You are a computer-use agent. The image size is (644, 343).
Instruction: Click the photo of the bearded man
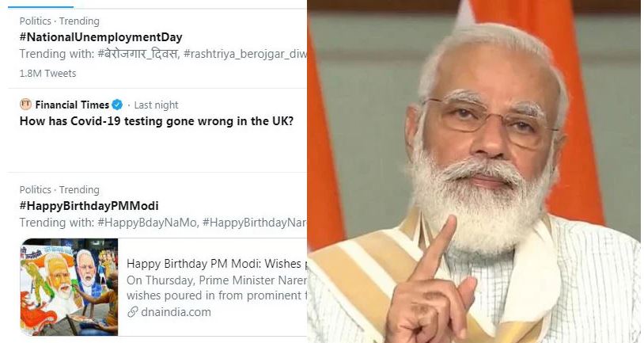tap(475, 171)
